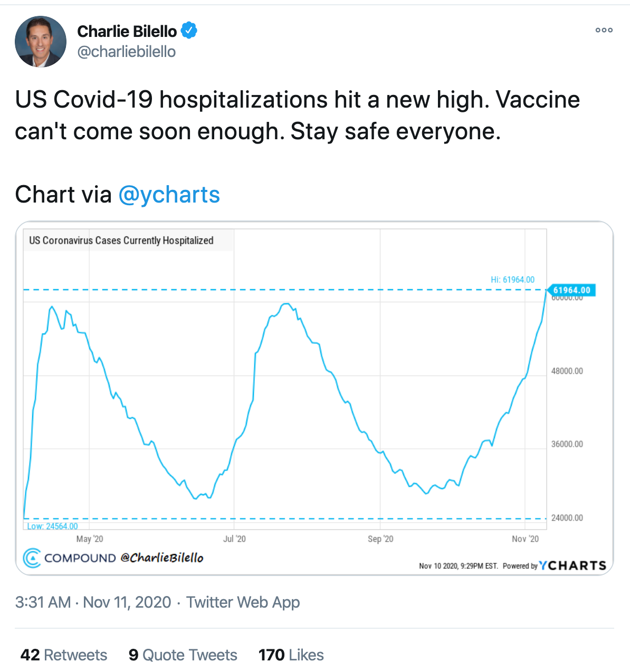Click the Hi: 61964.00 marker label

[512, 280]
